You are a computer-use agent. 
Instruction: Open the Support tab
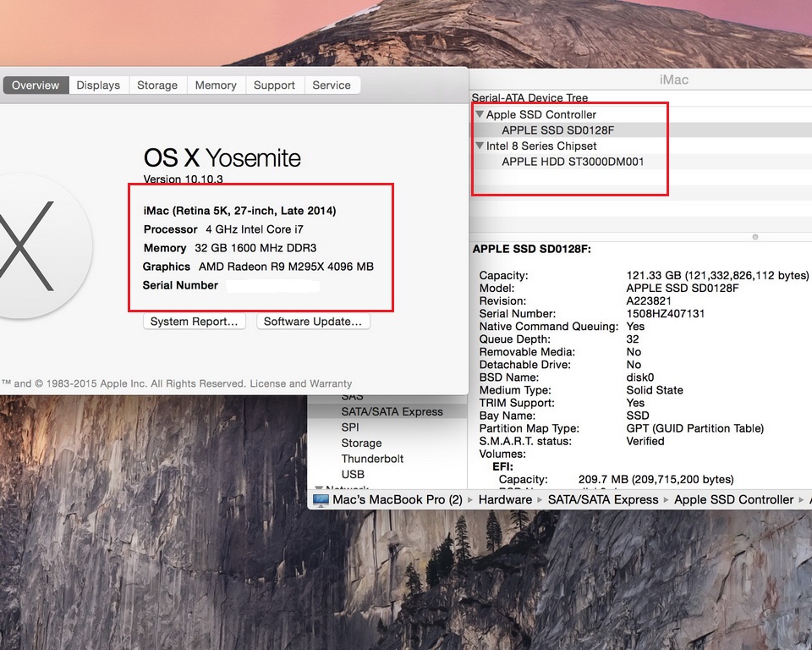(x=274, y=85)
